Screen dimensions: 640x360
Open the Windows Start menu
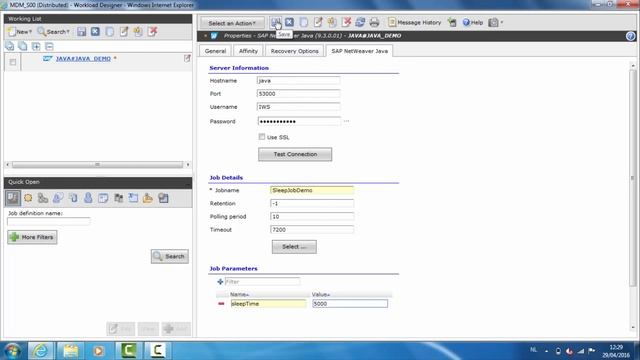point(12,351)
